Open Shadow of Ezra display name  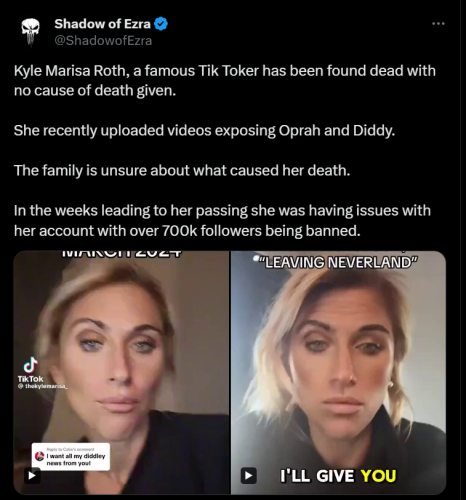[x=102, y=24]
